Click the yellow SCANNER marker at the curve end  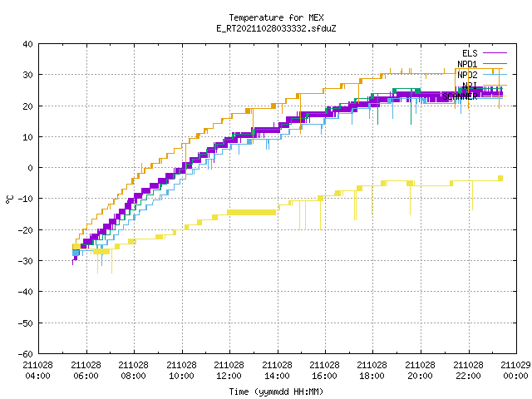click(x=500, y=178)
